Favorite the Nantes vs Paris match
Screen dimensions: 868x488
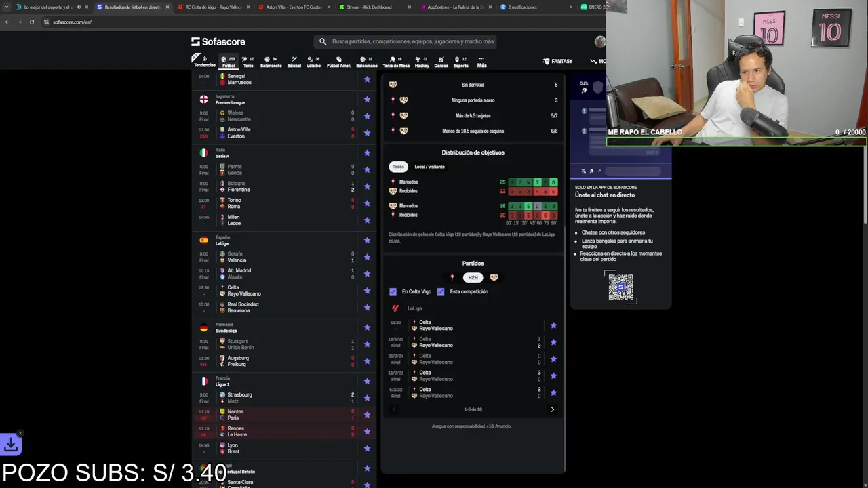click(x=367, y=415)
